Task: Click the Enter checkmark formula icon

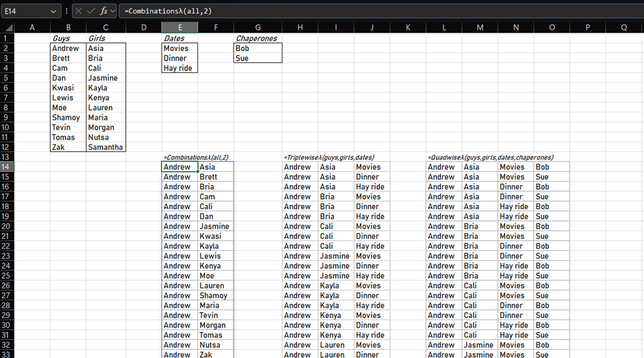Action: click(91, 11)
